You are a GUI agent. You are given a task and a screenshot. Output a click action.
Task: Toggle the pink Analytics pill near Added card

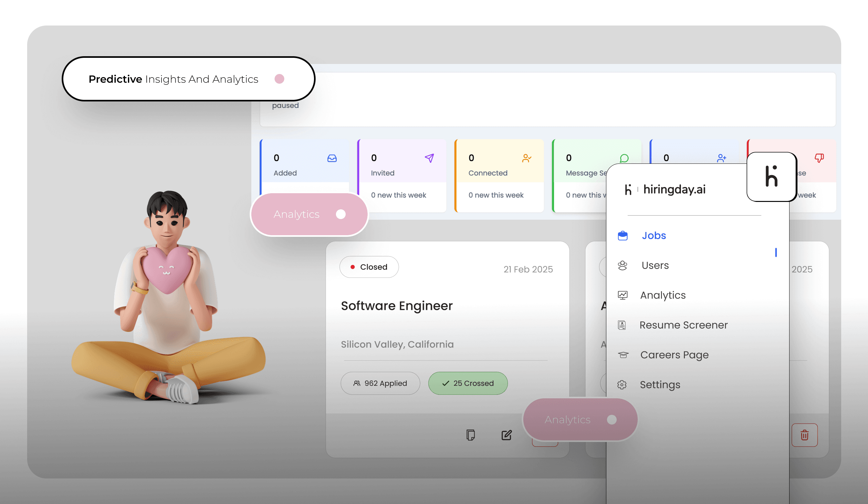[x=340, y=214]
